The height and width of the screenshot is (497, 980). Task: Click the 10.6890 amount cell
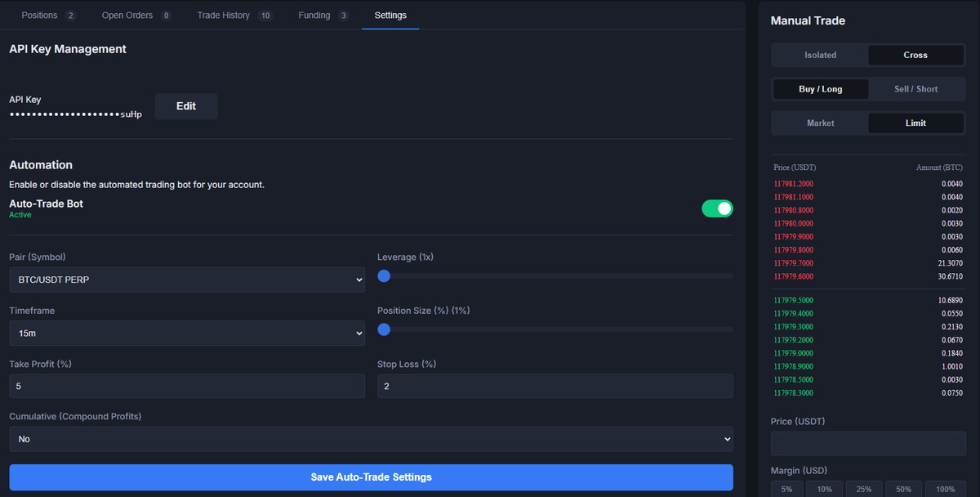(x=950, y=300)
